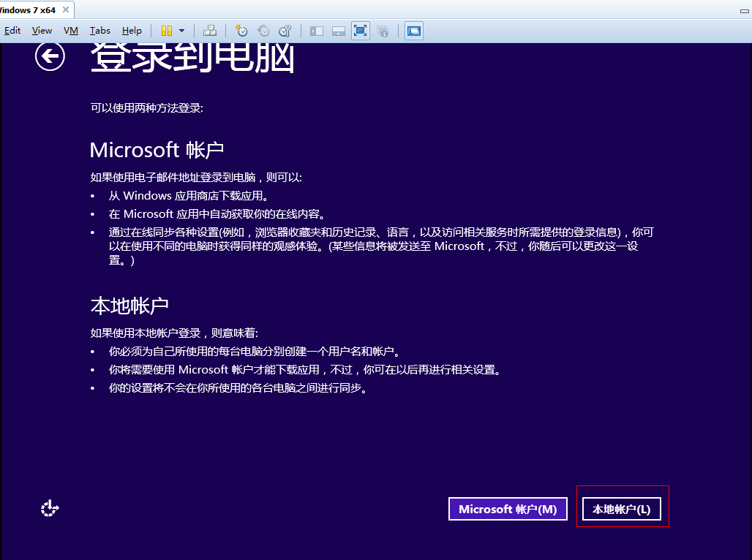Select the 本地帐户 heading

129,306
